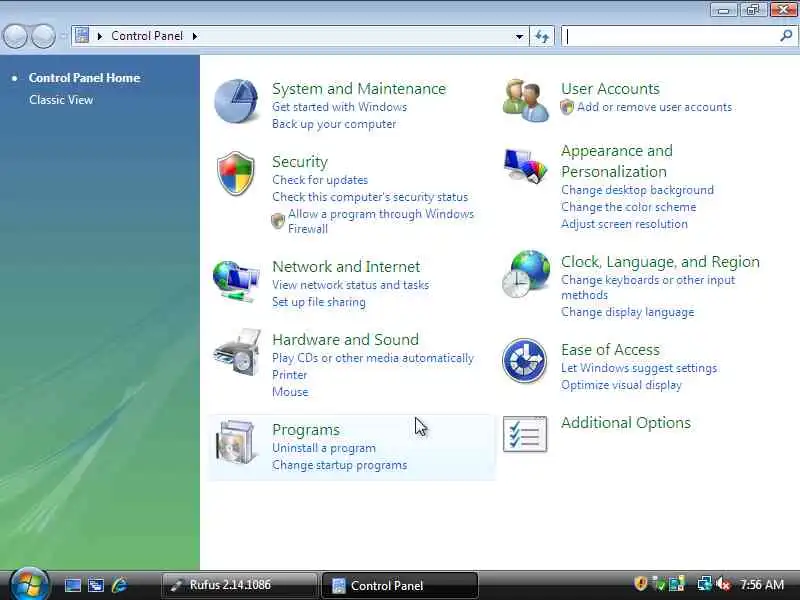The height and width of the screenshot is (600, 800).
Task: Click Optimize visual display
Action: [621, 385]
